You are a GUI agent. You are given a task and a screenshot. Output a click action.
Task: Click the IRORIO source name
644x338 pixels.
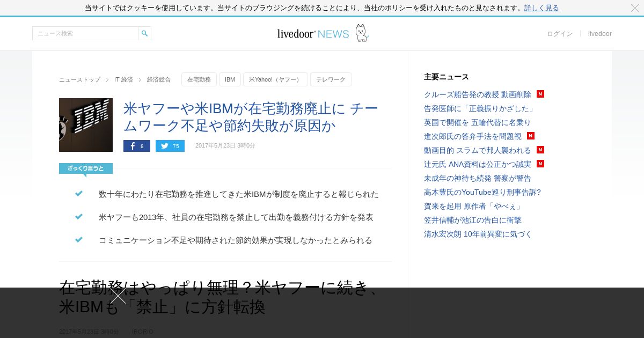(x=143, y=332)
